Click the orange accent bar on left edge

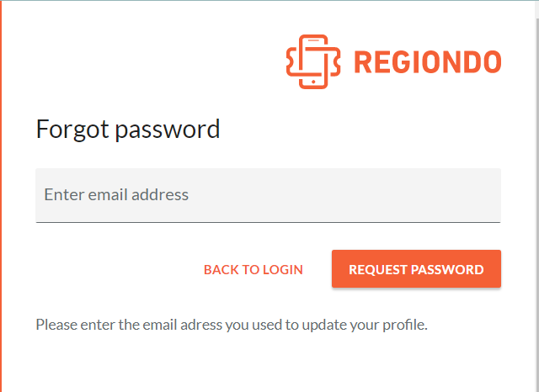click(1, 196)
